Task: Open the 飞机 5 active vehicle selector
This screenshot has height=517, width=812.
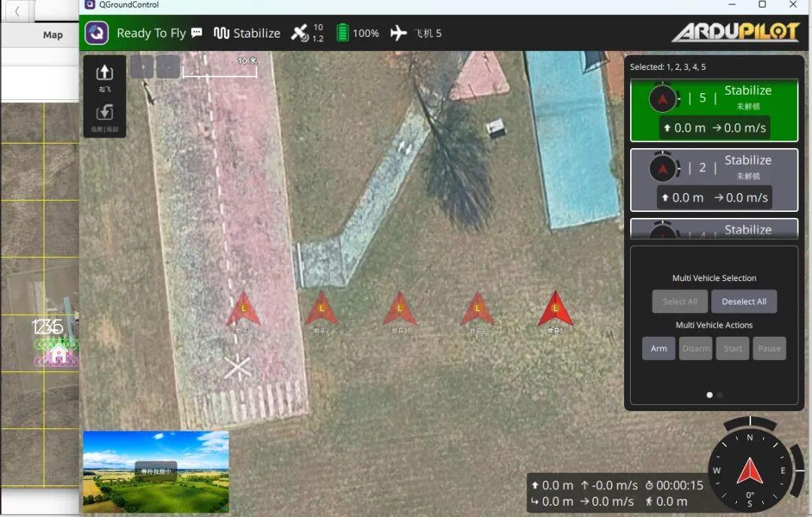Action: tap(428, 33)
